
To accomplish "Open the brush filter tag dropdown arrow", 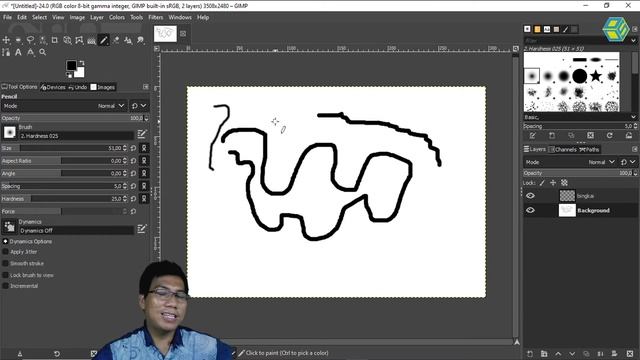I will (x=633, y=40).
